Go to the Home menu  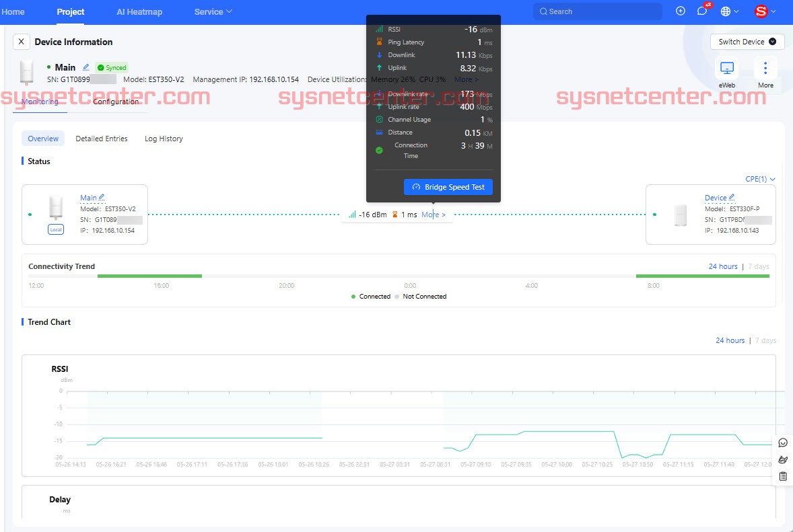coord(13,11)
